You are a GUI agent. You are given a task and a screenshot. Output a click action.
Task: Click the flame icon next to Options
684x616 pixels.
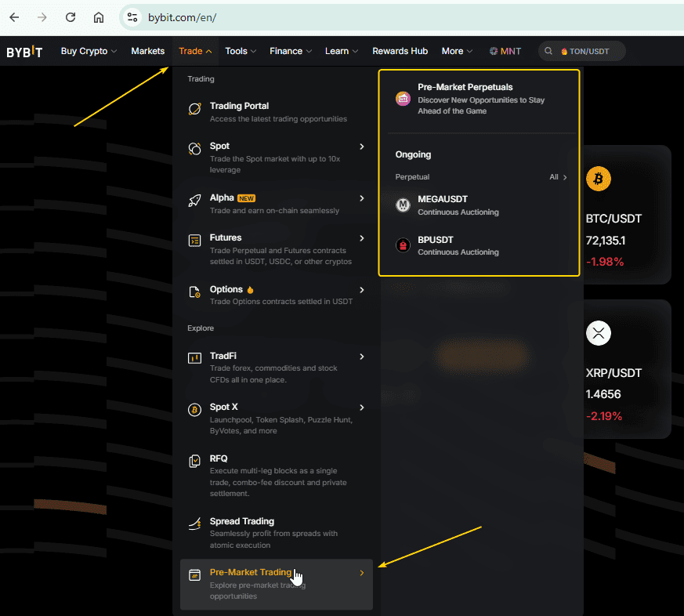(250, 290)
